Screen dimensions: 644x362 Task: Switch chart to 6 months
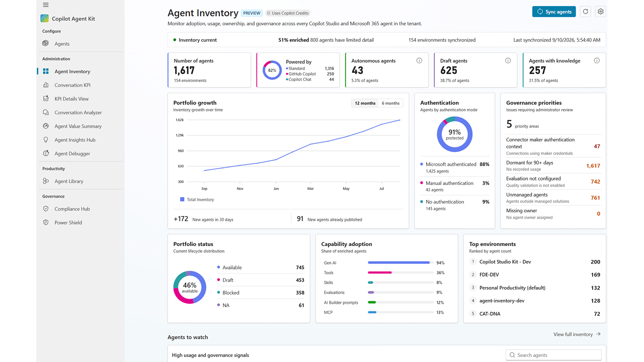tap(390, 103)
